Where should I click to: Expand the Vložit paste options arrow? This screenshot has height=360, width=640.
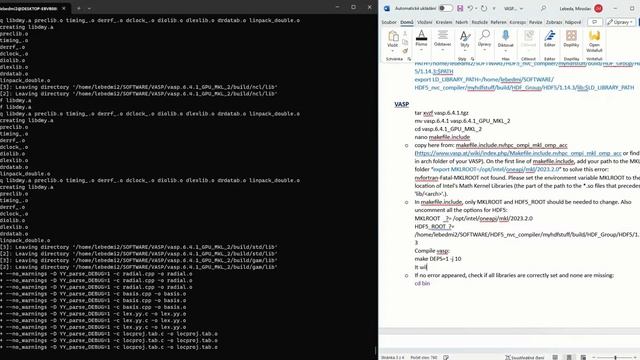[393, 50]
